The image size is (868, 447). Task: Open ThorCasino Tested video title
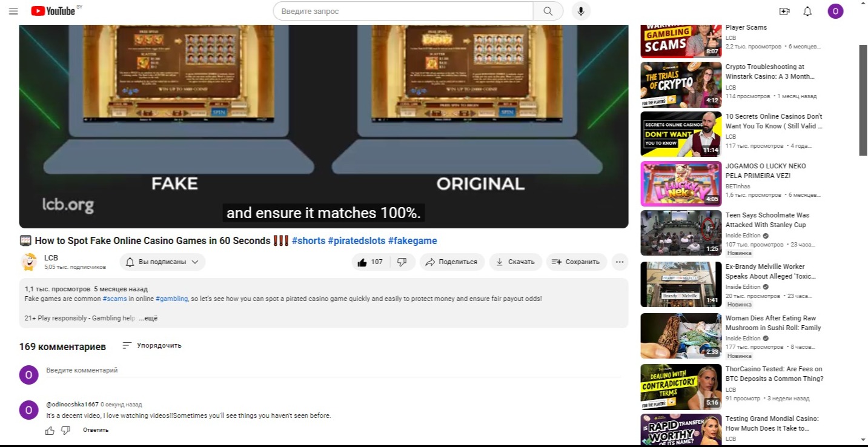[775, 374]
